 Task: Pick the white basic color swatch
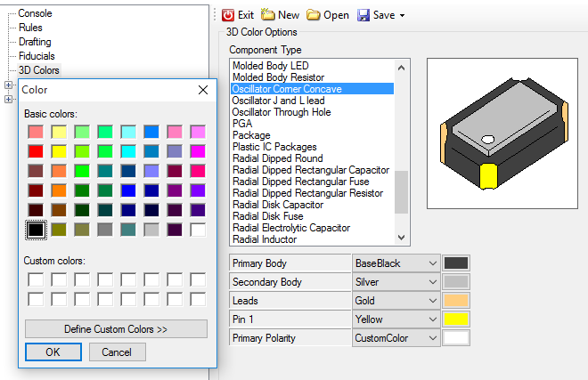click(x=197, y=230)
